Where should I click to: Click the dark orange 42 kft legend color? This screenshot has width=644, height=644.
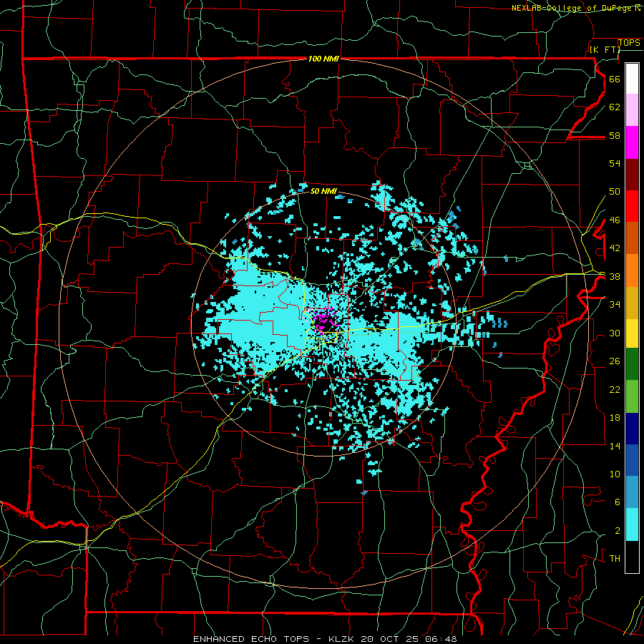(632, 238)
